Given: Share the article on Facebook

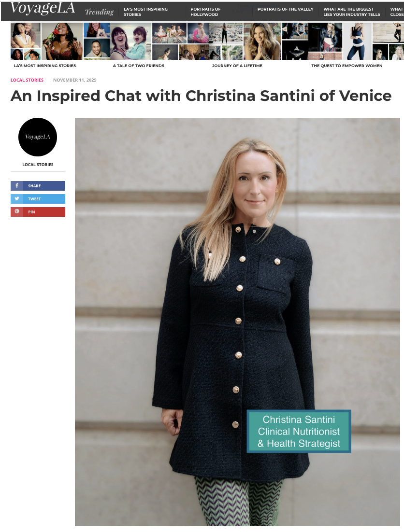Looking at the screenshot, I should pyautogui.click(x=38, y=185).
